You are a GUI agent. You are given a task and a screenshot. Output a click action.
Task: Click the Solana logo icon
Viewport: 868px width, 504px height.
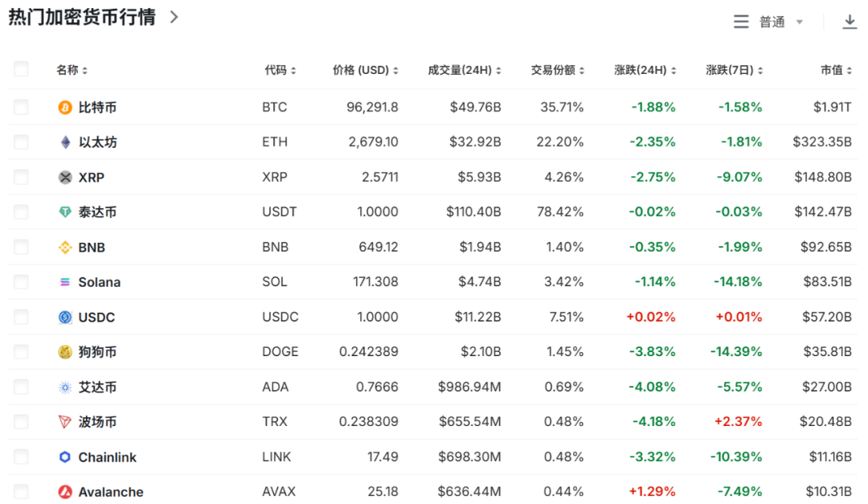pyautogui.click(x=65, y=282)
